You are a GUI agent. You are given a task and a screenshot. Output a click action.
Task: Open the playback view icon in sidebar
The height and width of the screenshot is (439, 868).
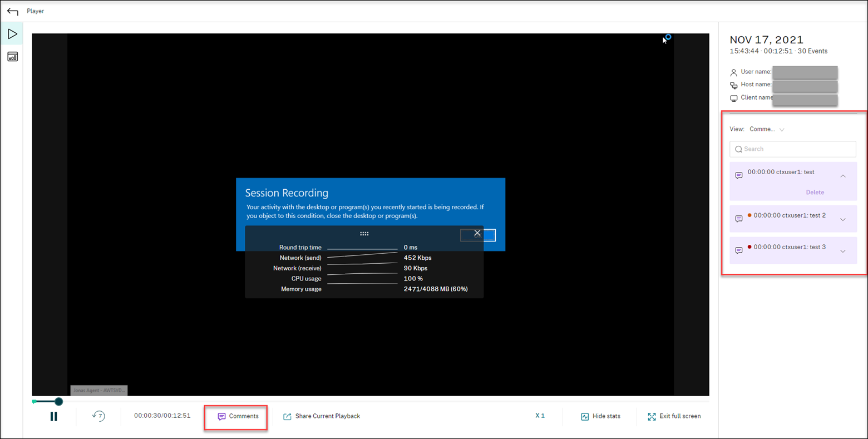click(12, 34)
